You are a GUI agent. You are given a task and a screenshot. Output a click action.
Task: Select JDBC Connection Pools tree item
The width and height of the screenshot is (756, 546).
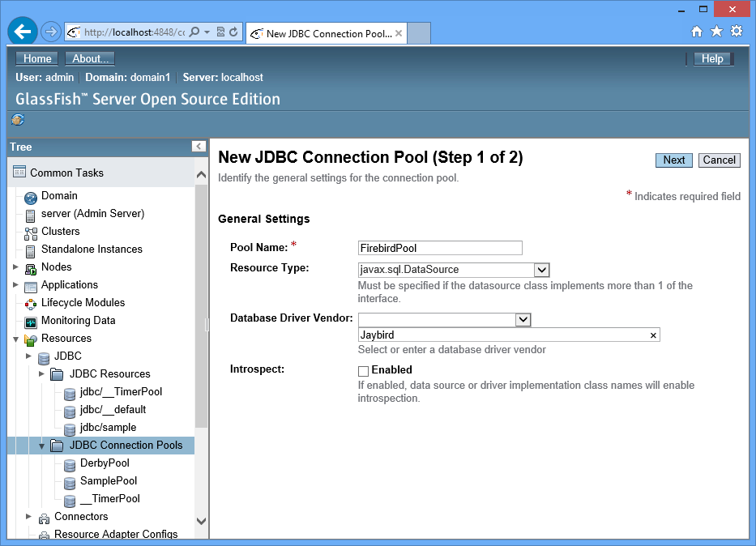126,446
